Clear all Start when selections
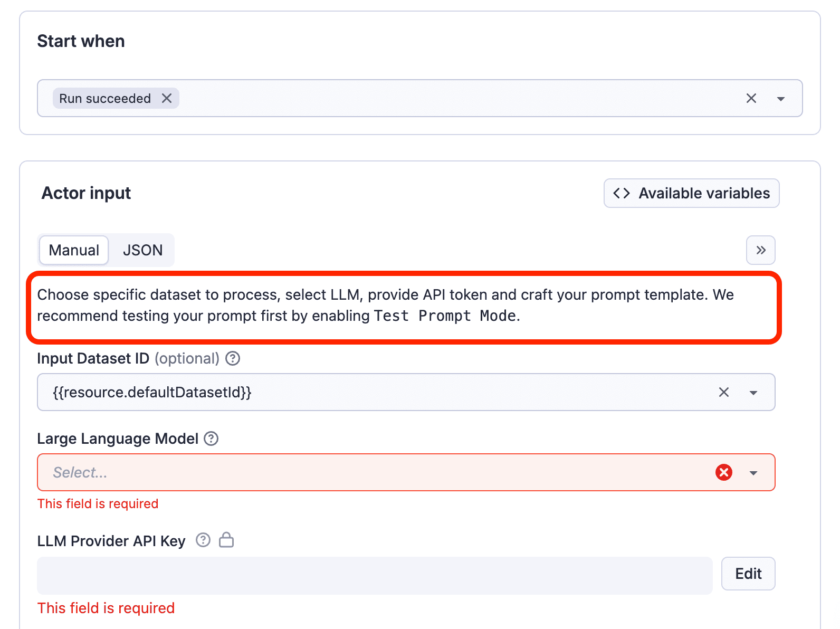 [751, 98]
